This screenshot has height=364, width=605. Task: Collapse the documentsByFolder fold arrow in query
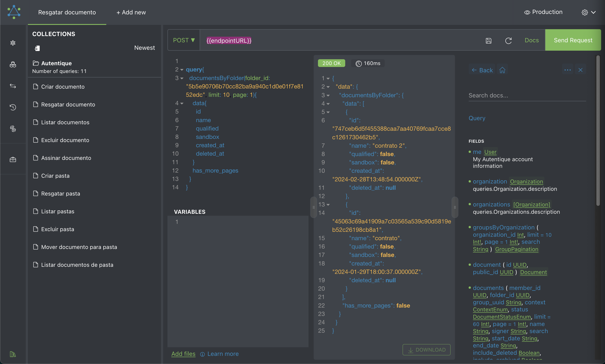coord(182,78)
